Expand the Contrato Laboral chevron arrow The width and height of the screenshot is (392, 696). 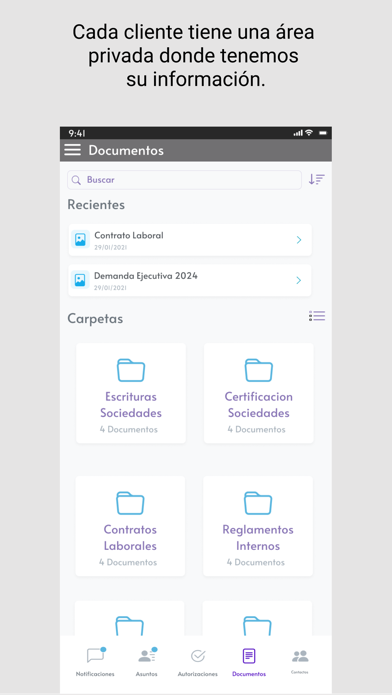[x=299, y=240]
